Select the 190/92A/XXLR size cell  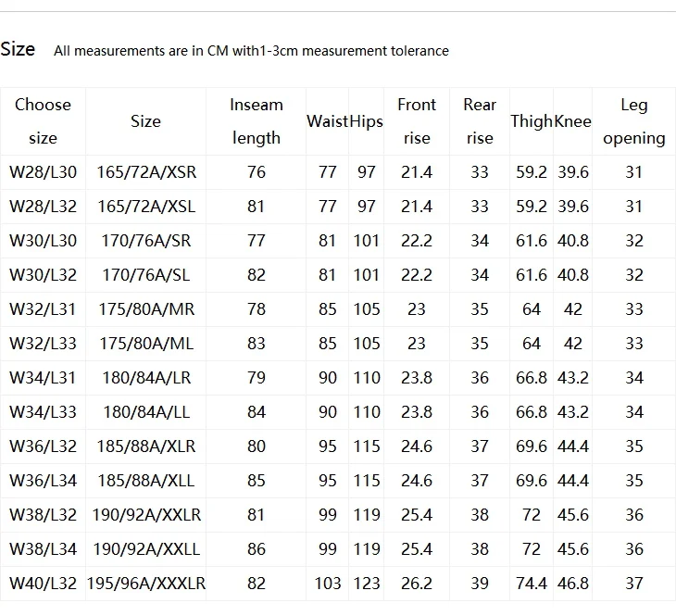(146, 515)
